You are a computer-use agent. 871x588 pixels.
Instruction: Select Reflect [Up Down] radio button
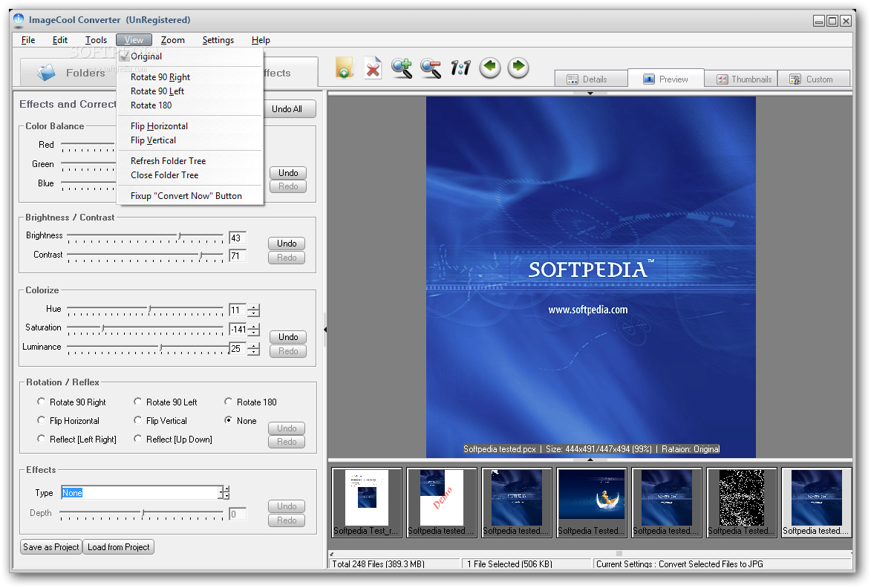[138, 439]
